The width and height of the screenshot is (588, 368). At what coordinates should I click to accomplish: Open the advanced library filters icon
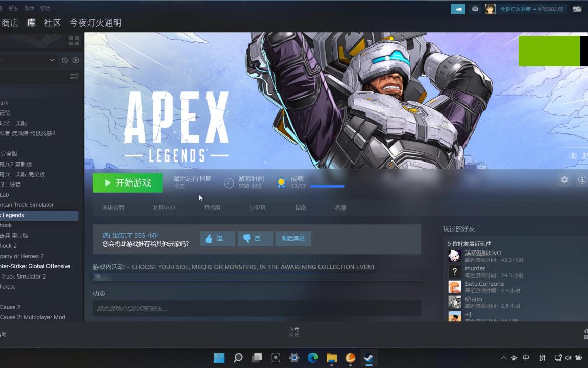click(x=73, y=76)
